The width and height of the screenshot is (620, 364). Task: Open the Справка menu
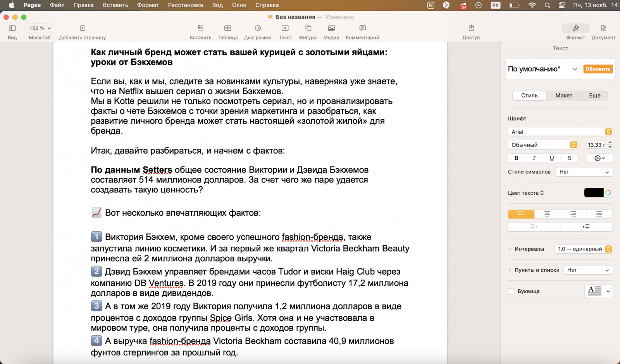coord(267,5)
